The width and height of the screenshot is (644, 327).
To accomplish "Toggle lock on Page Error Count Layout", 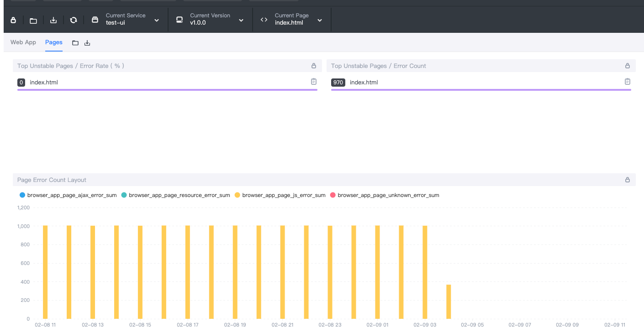I will [628, 180].
